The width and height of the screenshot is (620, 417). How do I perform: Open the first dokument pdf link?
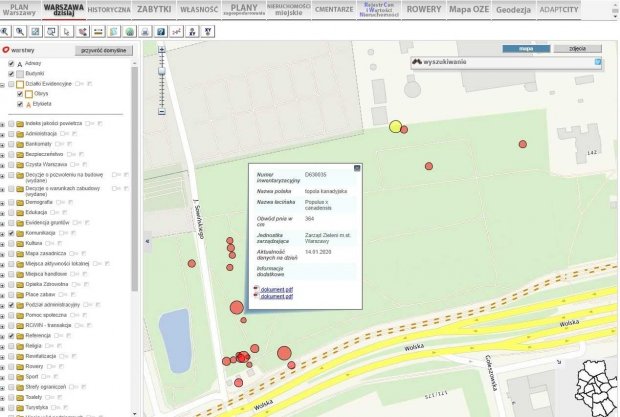(276, 289)
